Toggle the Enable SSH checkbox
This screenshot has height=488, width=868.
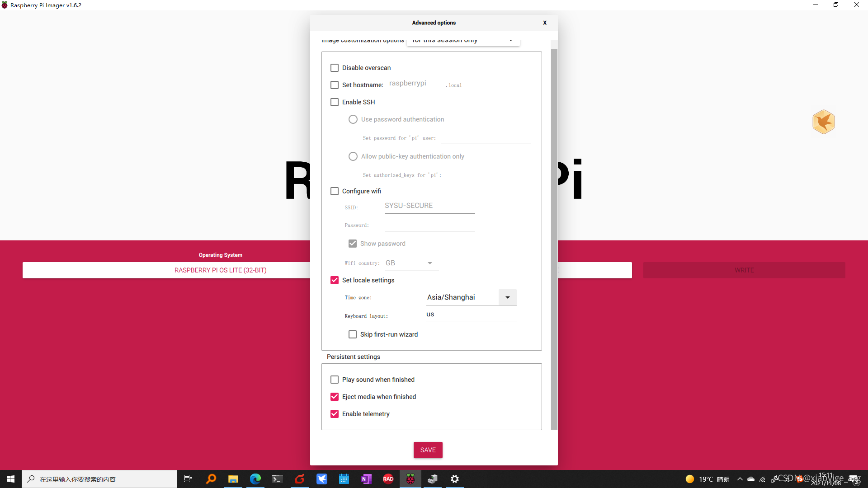335,102
